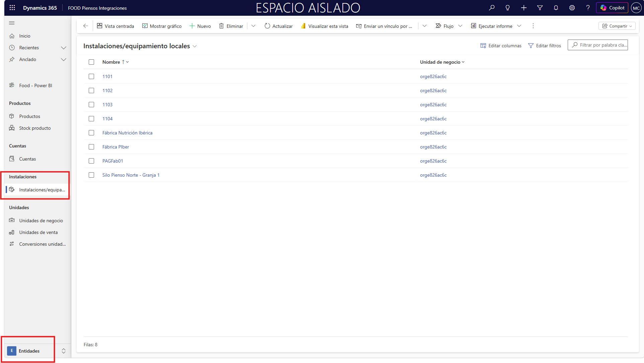Image resolution: width=644 pixels, height=363 pixels.
Task: Open the Fábrica Nutrición Ibérica record link
Action: [127, 133]
